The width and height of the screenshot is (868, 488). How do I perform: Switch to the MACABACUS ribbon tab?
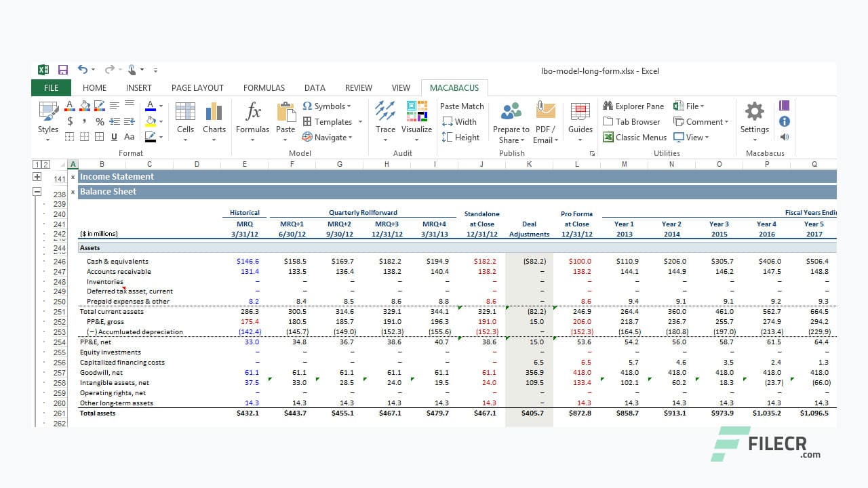[454, 87]
